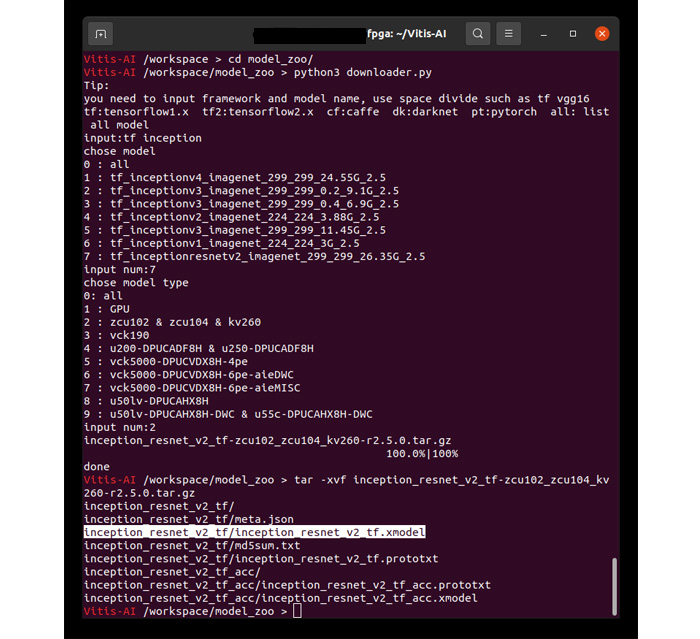
Task: Click 'inception_resnet_v2_tf_acc.prototxt' line
Action: [x=287, y=585]
